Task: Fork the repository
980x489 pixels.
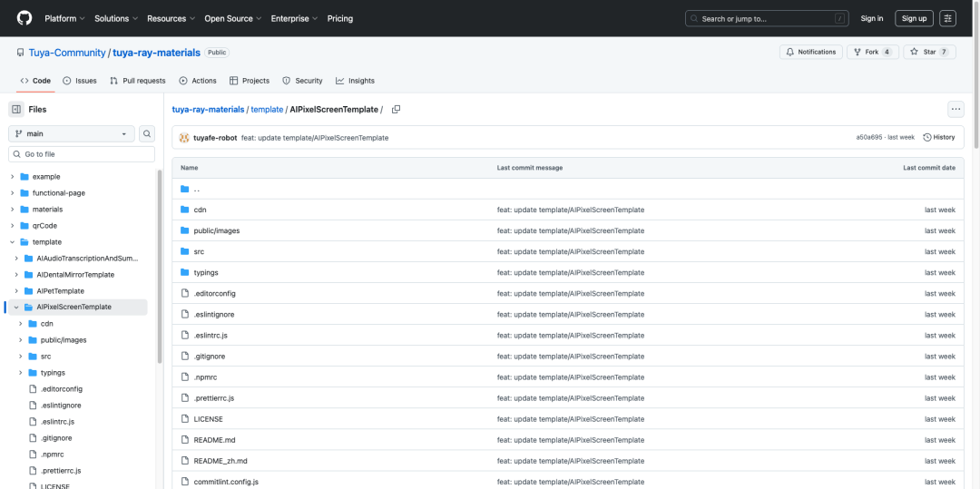Action: click(x=867, y=52)
